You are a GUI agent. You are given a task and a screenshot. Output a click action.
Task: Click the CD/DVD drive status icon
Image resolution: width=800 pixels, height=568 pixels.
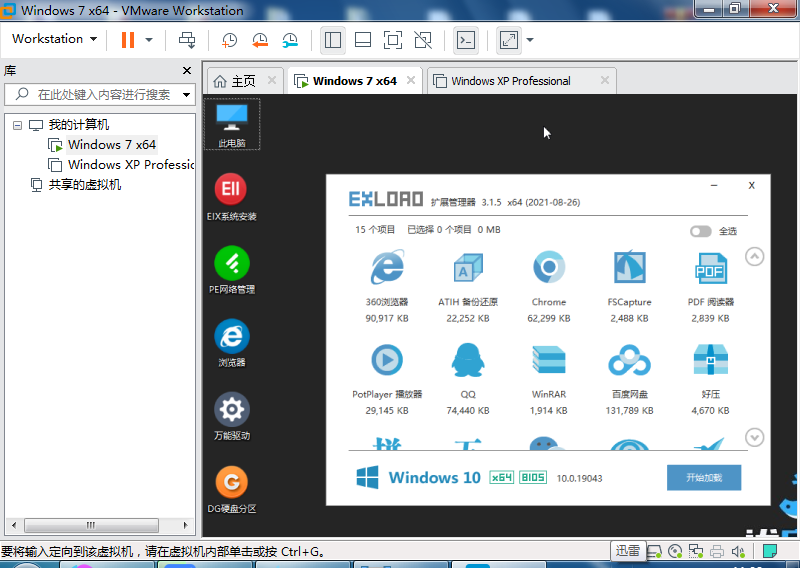point(675,552)
